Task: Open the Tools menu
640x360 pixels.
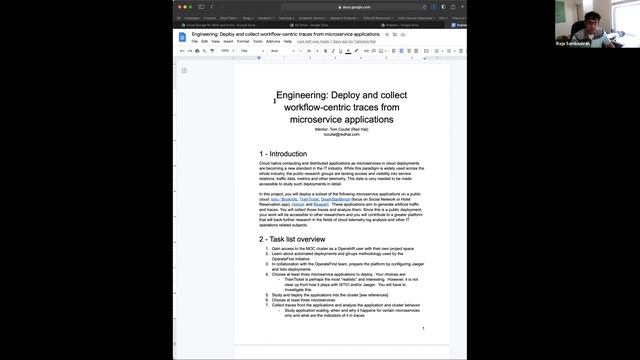Action: [x=258, y=42]
